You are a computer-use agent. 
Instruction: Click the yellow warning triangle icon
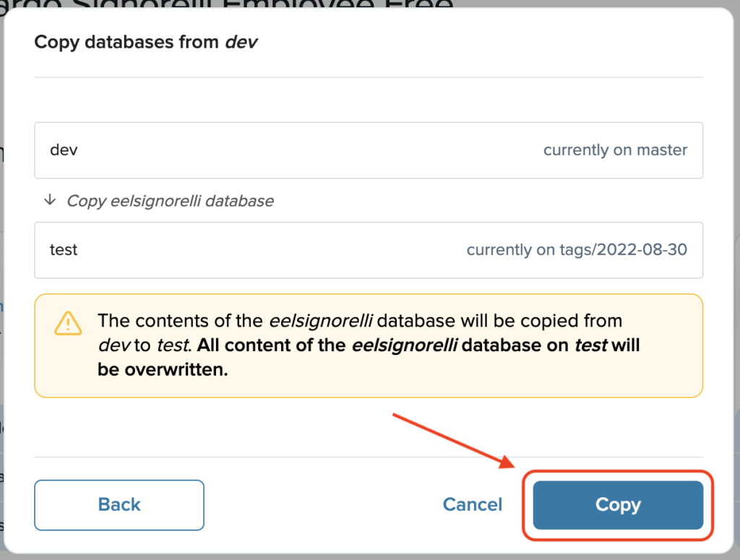click(x=69, y=323)
